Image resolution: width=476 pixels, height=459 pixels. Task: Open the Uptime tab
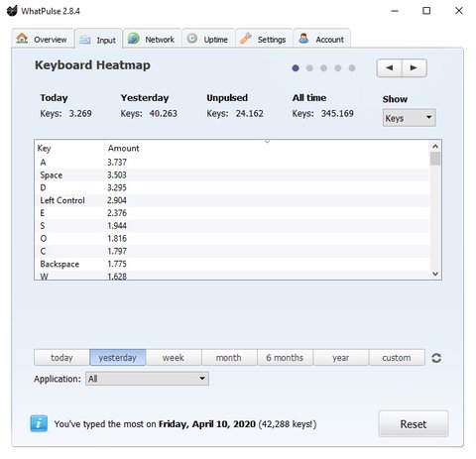coord(208,40)
